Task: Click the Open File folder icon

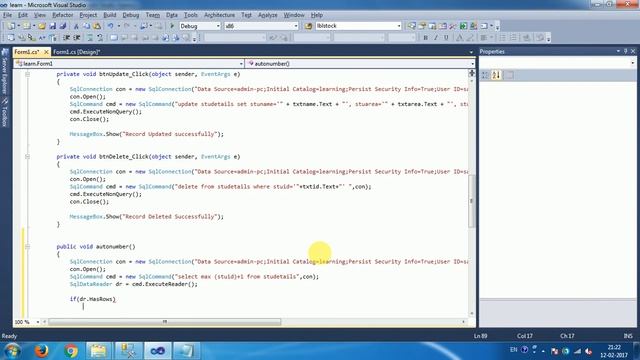Action: click(x=42, y=26)
